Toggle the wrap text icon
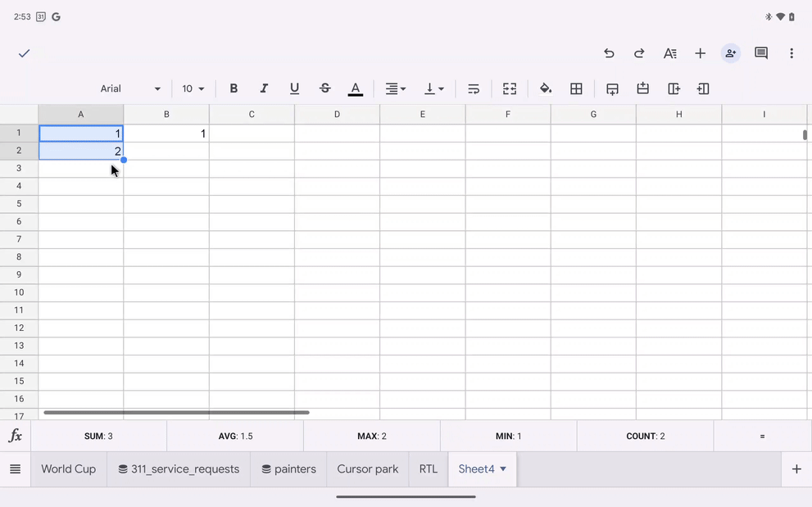Viewport: 812px width, 507px height. (x=474, y=88)
